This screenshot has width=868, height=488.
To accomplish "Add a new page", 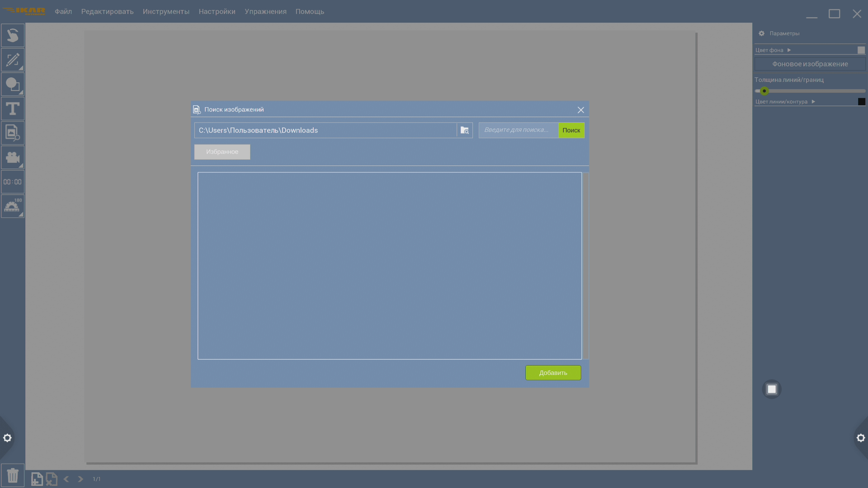I will coord(37,479).
